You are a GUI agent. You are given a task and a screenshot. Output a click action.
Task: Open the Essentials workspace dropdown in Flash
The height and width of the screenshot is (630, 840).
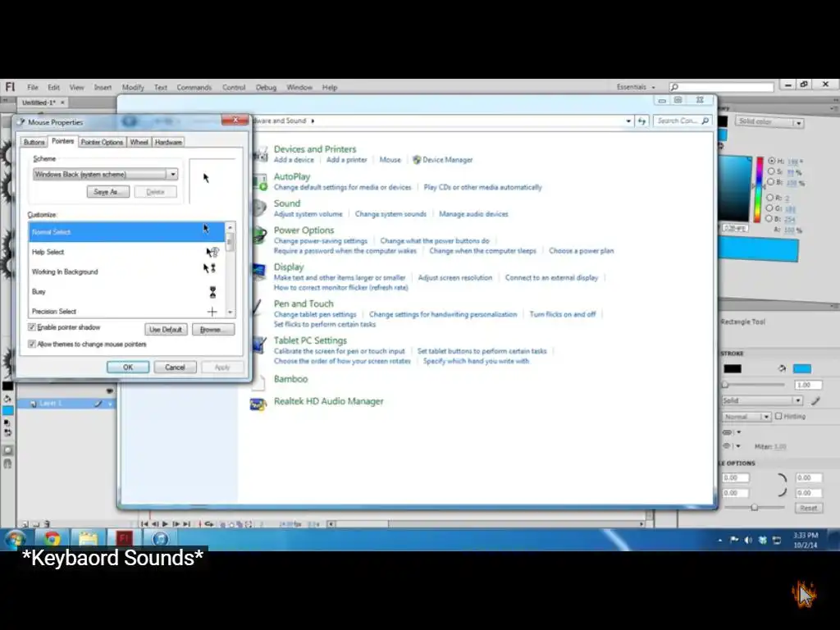636,87
